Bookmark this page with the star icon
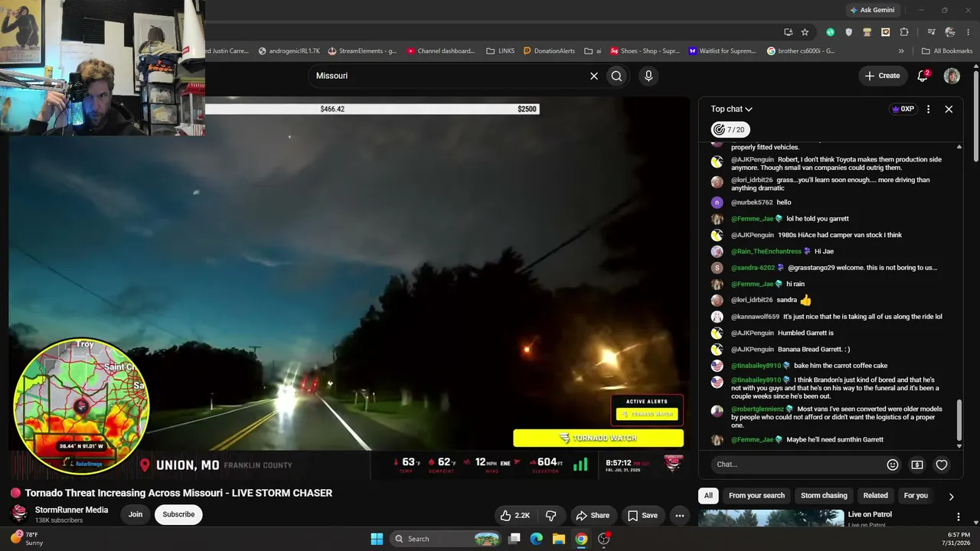Screen dimensions: 980x551 (805, 32)
